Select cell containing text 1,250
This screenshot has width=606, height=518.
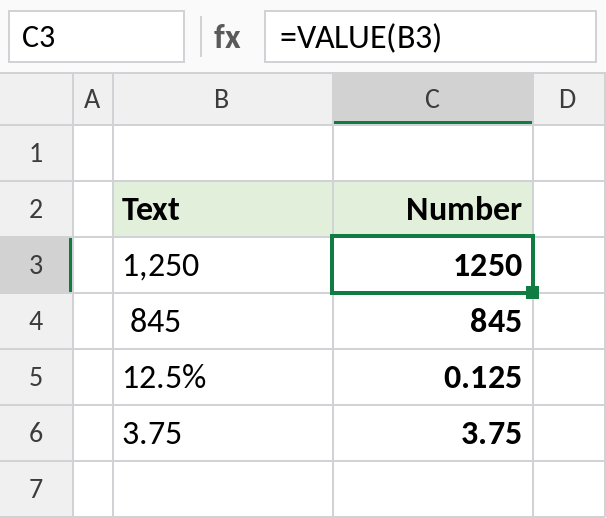[223, 265]
